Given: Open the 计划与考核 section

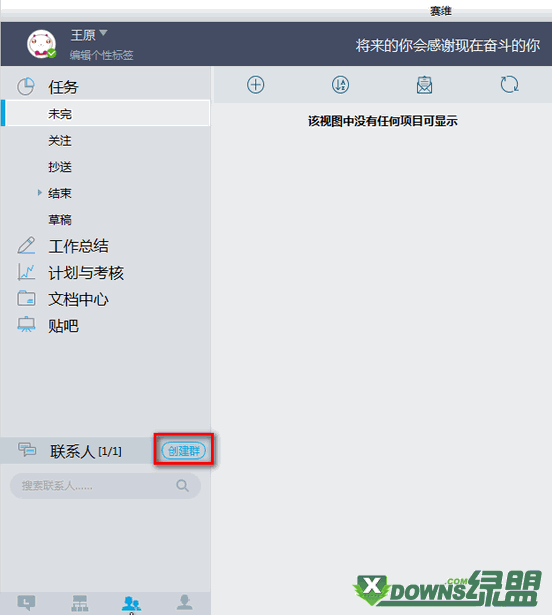Looking at the screenshot, I should (86, 273).
